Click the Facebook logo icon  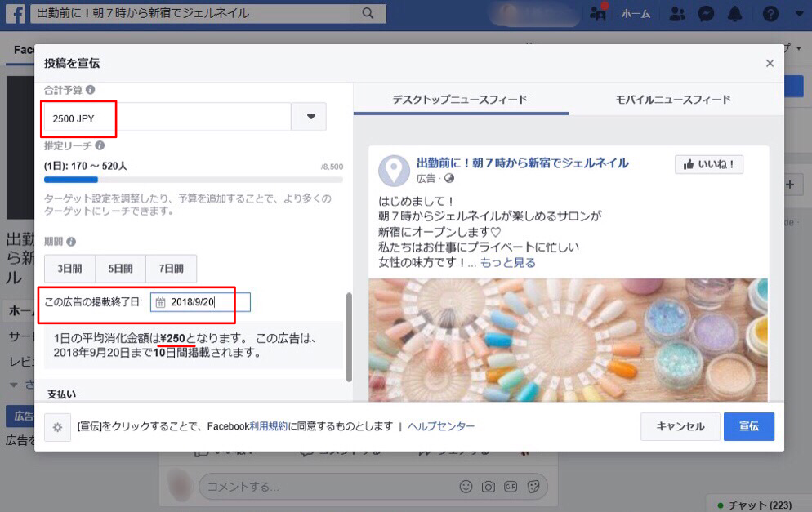15,13
